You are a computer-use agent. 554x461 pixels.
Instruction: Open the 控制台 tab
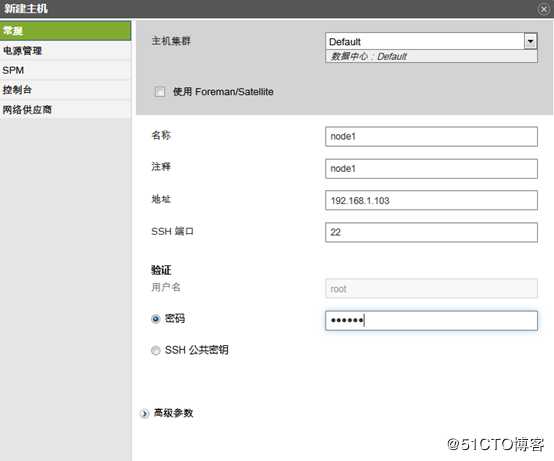(x=65, y=90)
